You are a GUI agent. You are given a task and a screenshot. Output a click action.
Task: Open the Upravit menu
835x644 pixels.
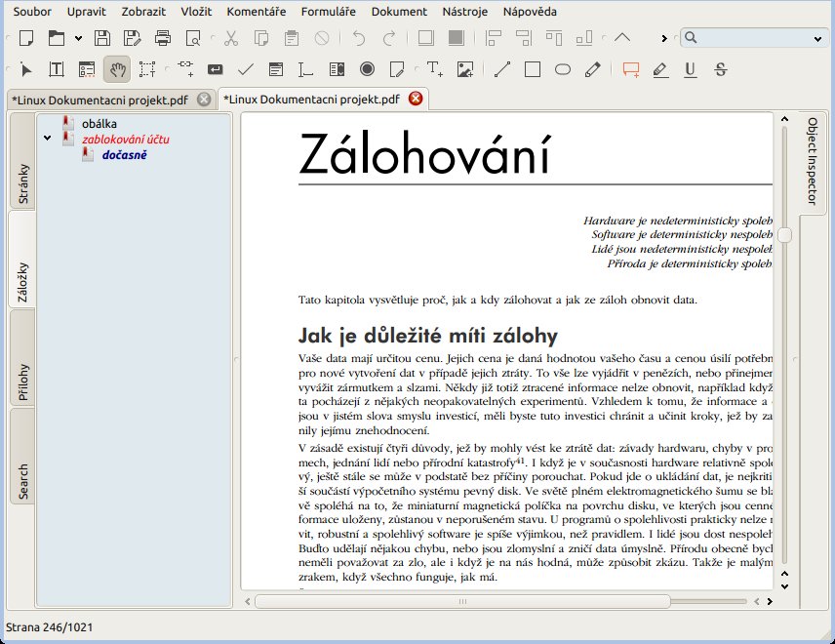[86, 11]
